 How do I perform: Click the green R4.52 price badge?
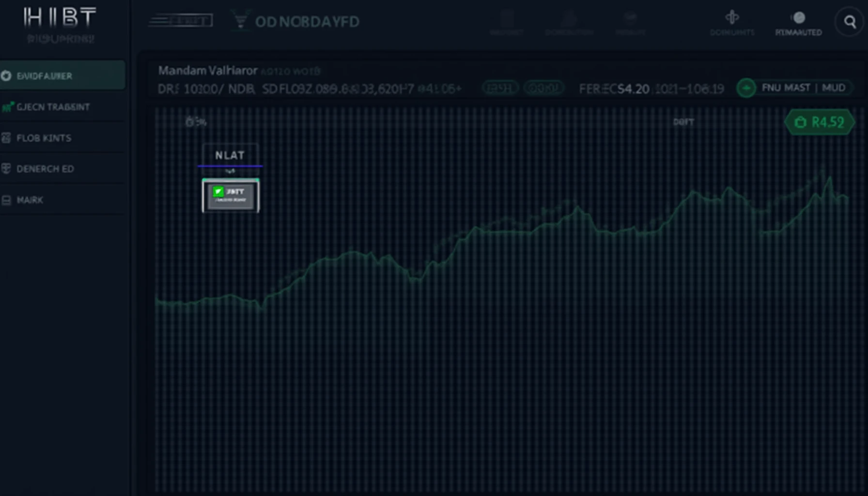pos(820,122)
